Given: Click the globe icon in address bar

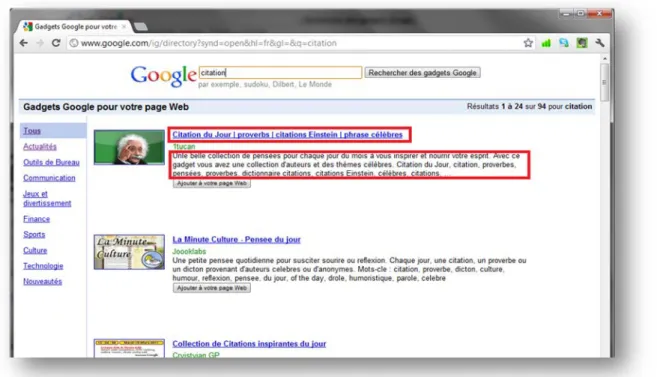Looking at the screenshot, I should [74, 43].
